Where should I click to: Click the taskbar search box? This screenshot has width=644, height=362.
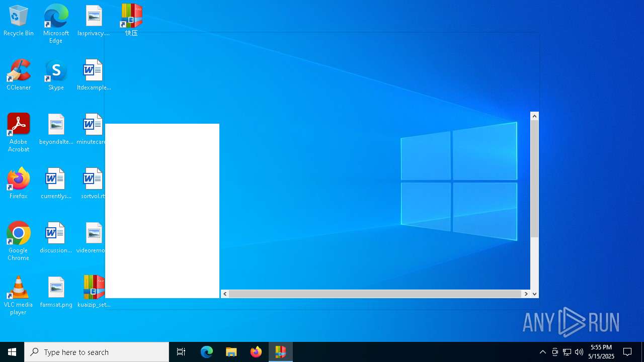tap(97, 352)
